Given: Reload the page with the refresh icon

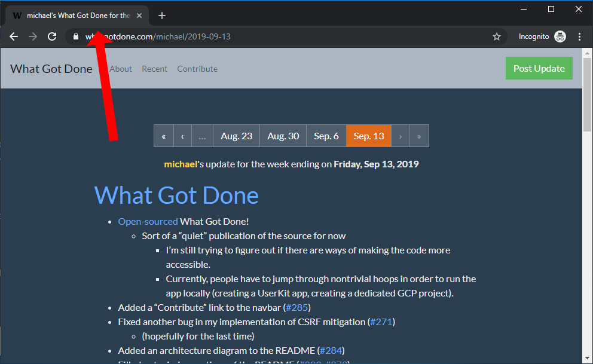Looking at the screenshot, I should 52,36.
